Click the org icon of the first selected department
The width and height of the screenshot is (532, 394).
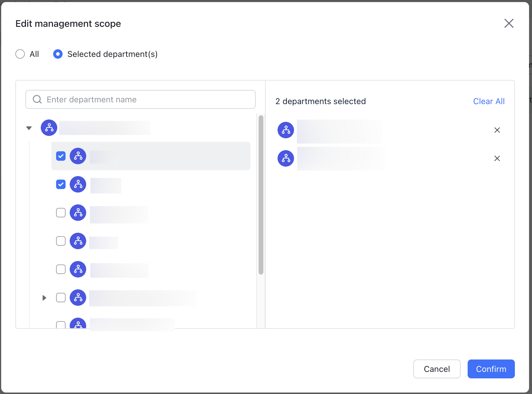pyautogui.click(x=285, y=130)
